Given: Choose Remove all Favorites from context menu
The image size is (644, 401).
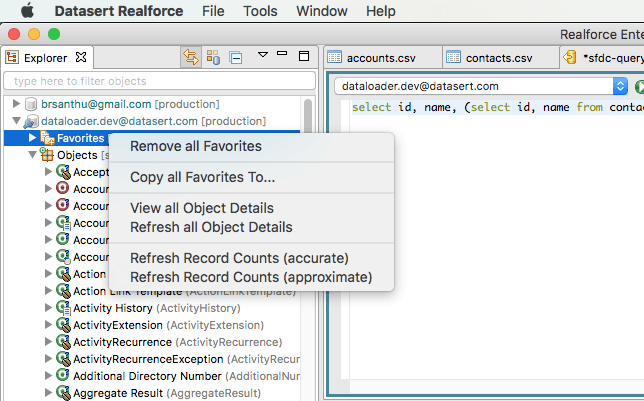Looking at the screenshot, I should coord(251,146).
